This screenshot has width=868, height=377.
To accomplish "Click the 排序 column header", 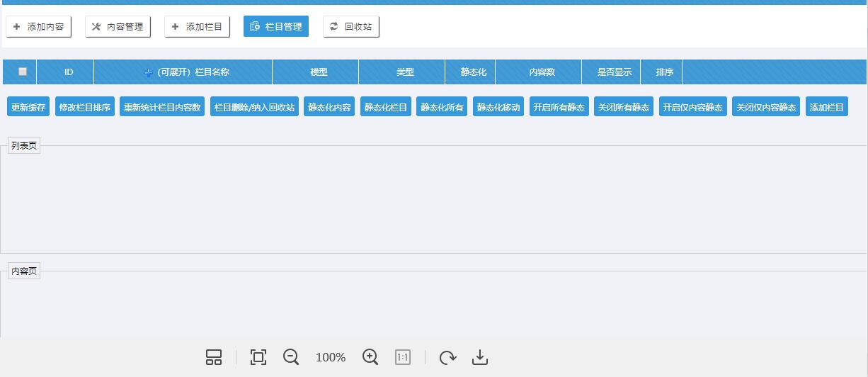I will pyautogui.click(x=664, y=72).
